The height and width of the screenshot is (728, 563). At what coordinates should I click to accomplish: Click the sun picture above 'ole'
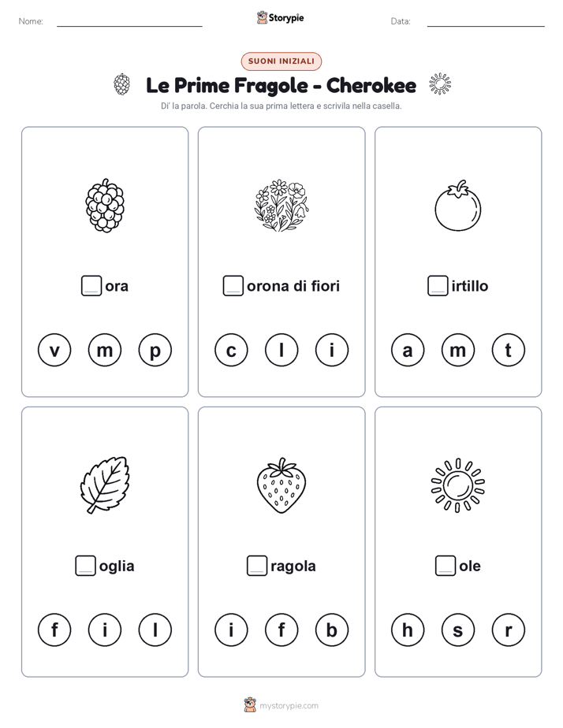[x=458, y=485]
